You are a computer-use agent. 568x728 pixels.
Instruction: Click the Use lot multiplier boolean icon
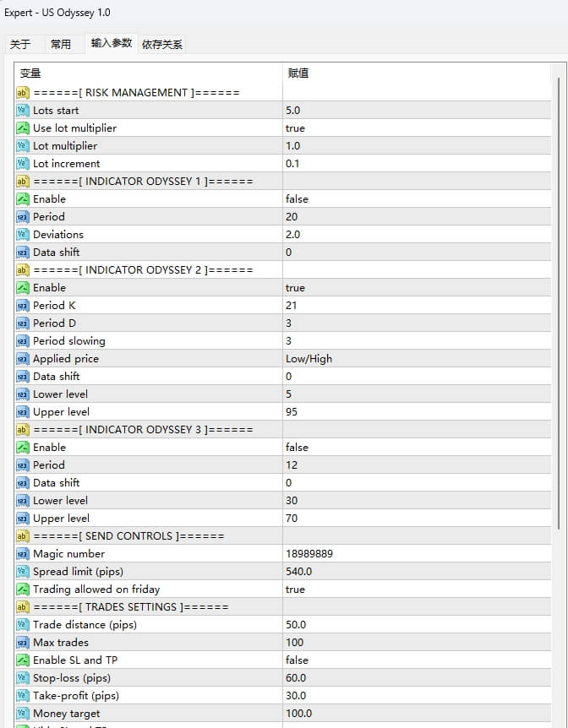[x=23, y=128]
